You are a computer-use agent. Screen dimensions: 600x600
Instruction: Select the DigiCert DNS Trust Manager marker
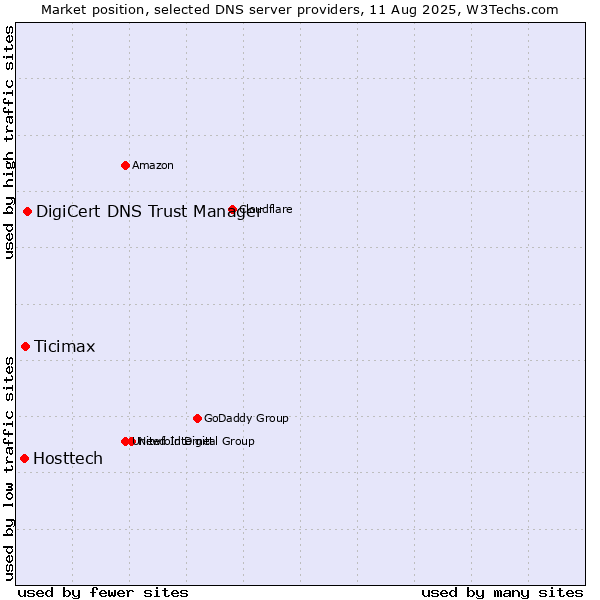coord(27,212)
